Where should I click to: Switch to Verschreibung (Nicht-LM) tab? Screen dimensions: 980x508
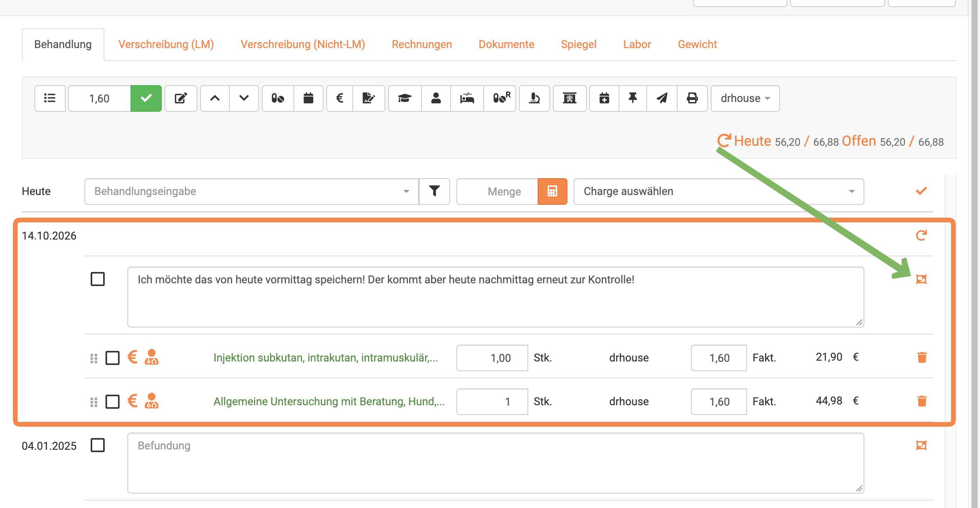(303, 44)
